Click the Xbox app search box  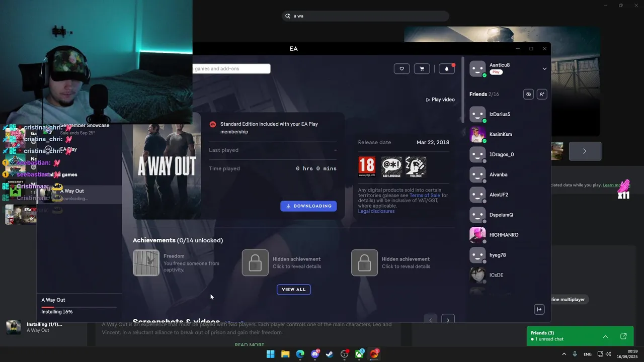point(365,16)
